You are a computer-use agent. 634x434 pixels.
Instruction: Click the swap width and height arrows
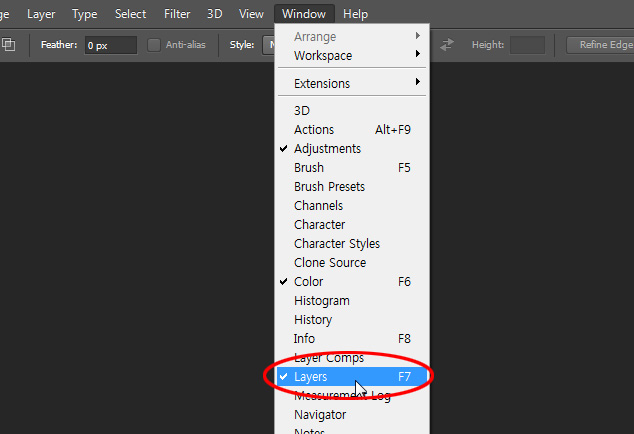(x=447, y=45)
